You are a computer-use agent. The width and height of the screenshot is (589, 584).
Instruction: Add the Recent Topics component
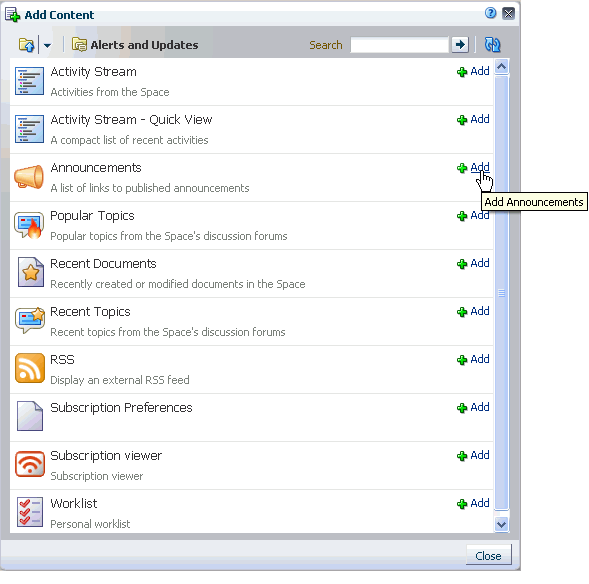coord(480,311)
